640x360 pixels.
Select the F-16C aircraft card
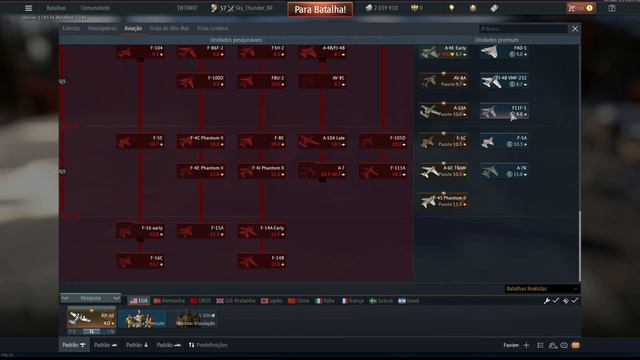click(141, 261)
